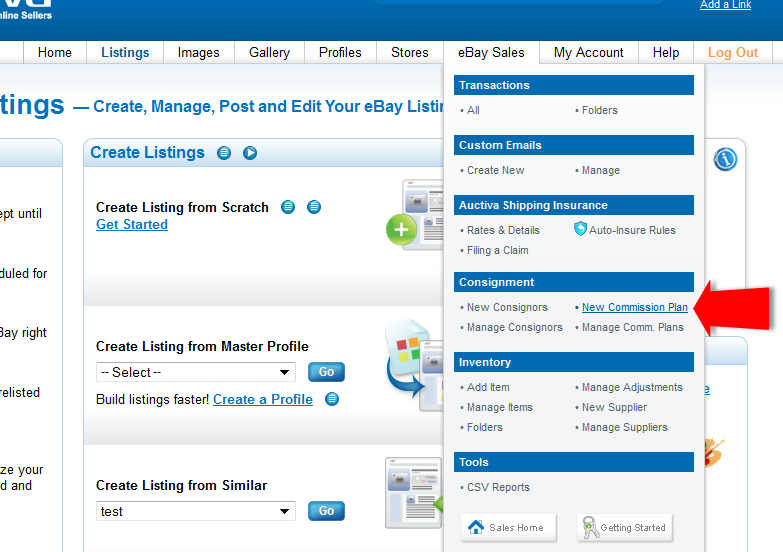Click the text help icon beside Create Listings
Image resolution: width=783 pixels, height=552 pixels.
pos(224,153)
